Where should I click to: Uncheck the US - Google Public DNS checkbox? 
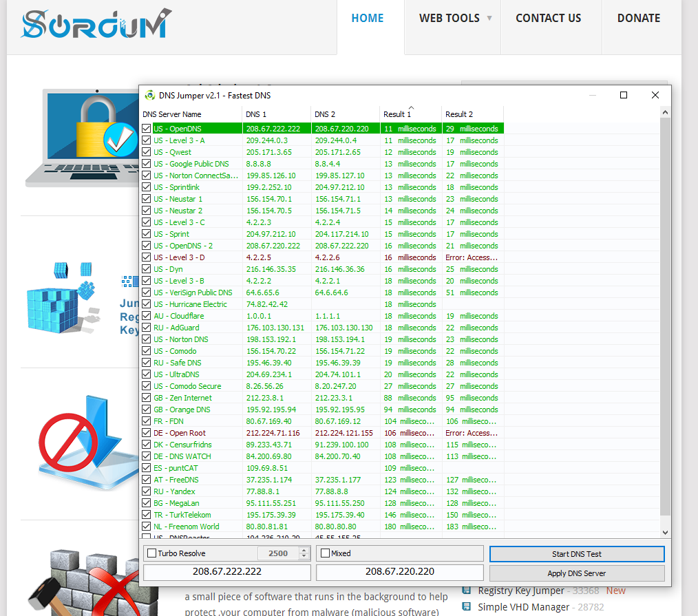click(x=146, y=164)
